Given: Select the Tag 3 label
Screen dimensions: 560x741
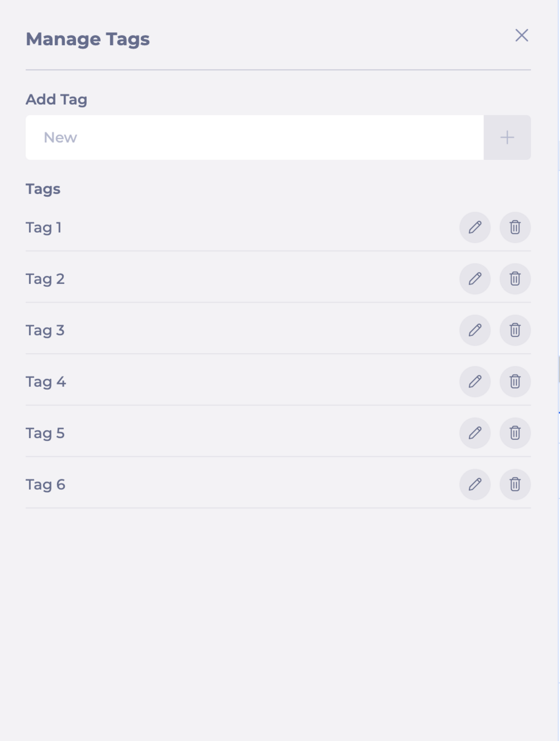Looking at the screenshot, I should [x=45, y=331].
